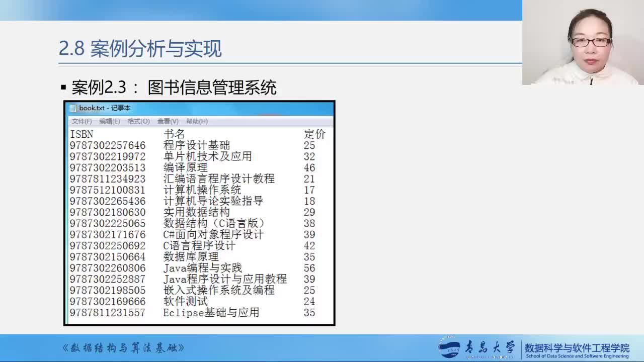644x362 pixels.
Task: Select ISBN 9787811231557
Action: [x=108, y=313]
